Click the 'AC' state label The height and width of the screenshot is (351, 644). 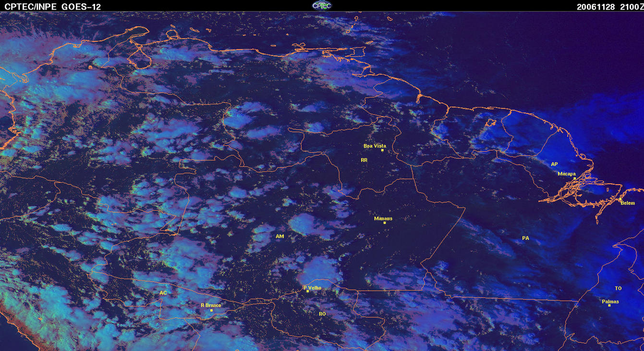pyautogui.click(x=163, y=293)
